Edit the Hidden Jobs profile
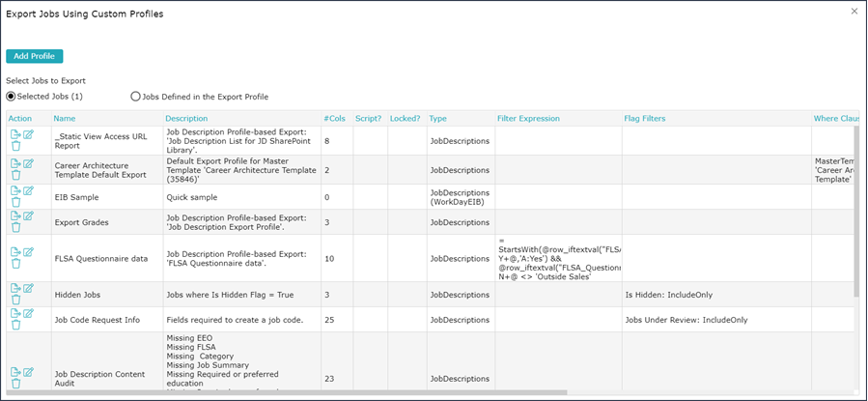 (28, 288)
